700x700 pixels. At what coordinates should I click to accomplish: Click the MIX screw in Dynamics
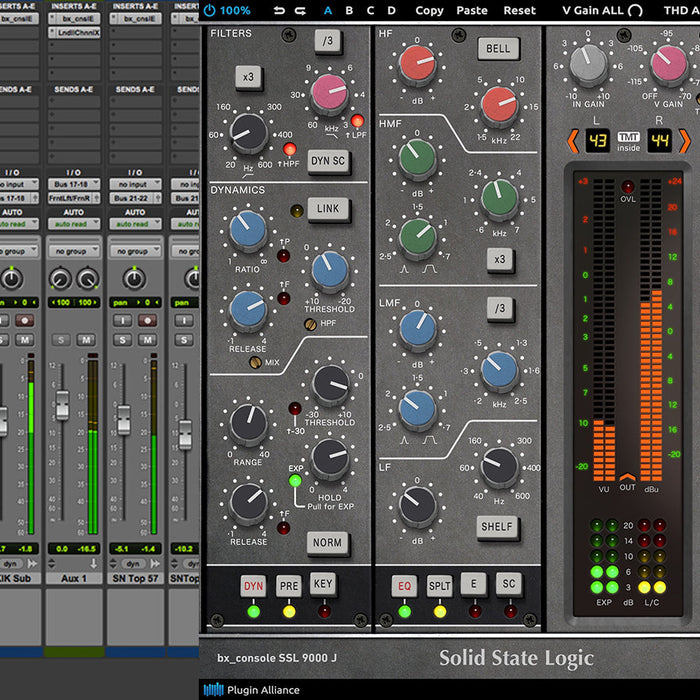click(x=255, y=362)
